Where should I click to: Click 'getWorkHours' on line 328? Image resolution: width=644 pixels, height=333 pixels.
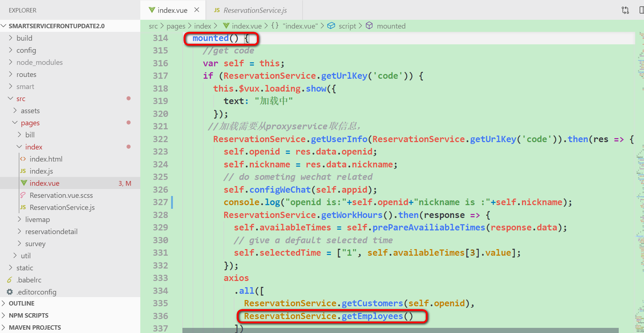(x=352, y=215)
